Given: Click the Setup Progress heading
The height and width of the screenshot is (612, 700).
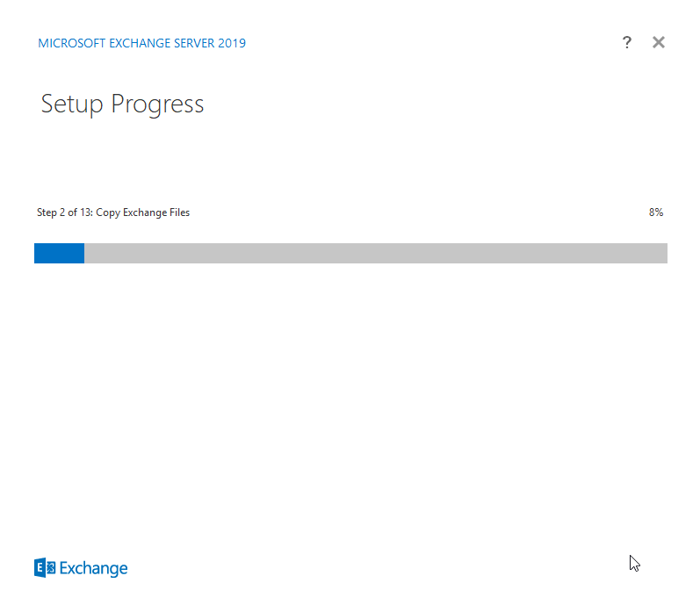Looking at the screenshot, I should pos(122,104).
